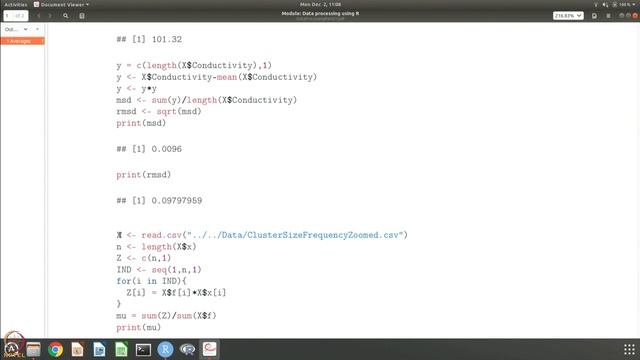Click the line 'print(mu)'

click(139, 327)
